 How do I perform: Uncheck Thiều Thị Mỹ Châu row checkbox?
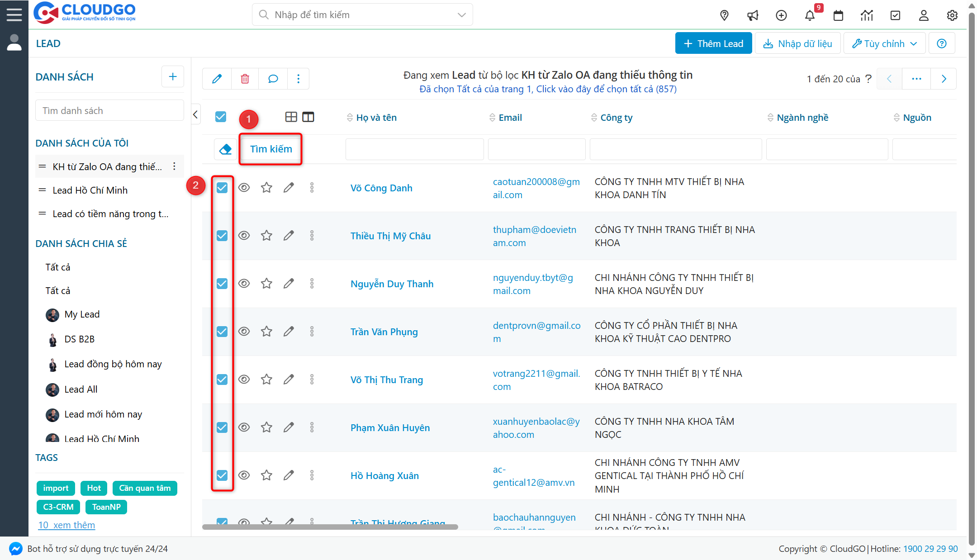click(222, 236)
